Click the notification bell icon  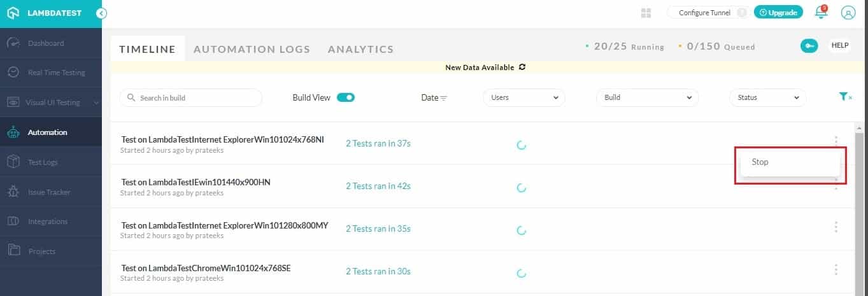tap(821, 12)
